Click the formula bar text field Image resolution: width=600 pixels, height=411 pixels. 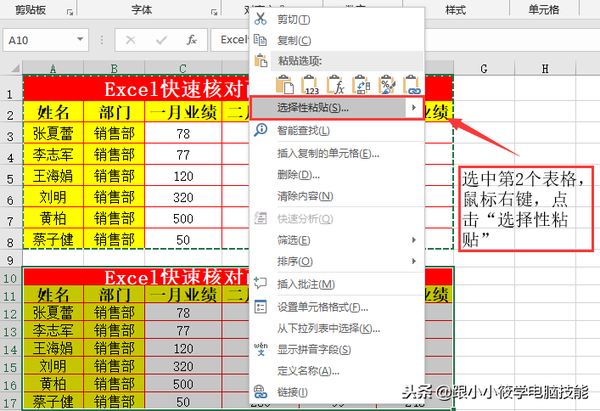pyautogui.click(x=406, y=40)
